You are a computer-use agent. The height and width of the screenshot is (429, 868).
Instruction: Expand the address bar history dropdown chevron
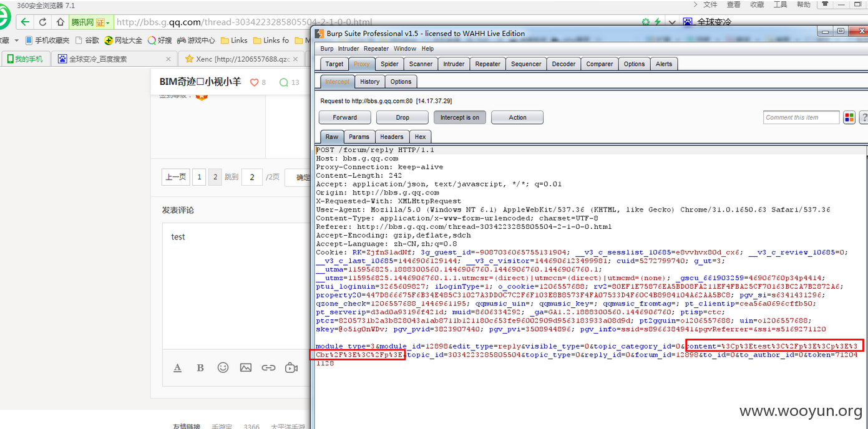tap(672, 22)
